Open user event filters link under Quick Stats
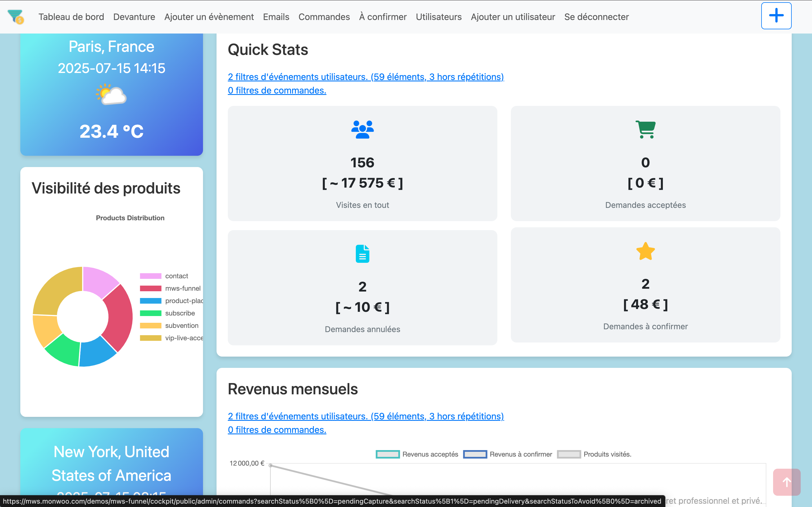 (365, 77)
